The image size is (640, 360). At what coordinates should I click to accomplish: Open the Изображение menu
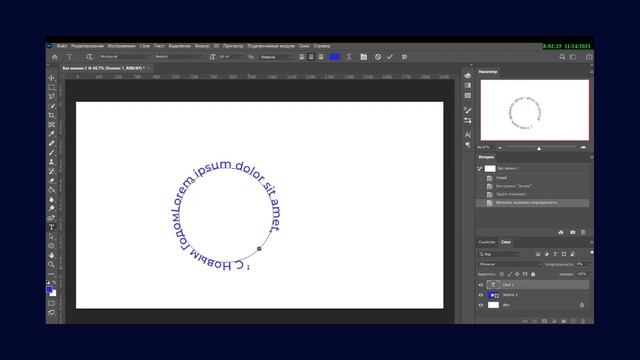(x=121, y=46)
